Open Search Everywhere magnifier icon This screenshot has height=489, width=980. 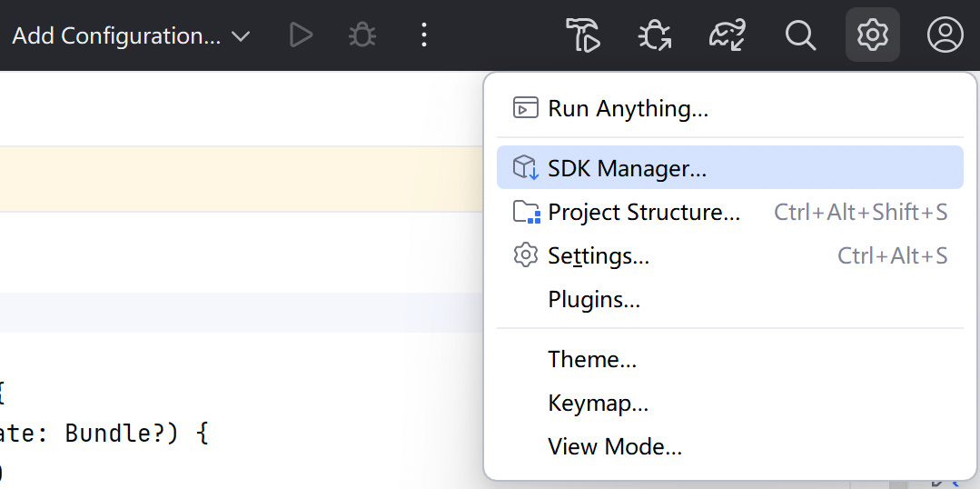tap(800, 36)
